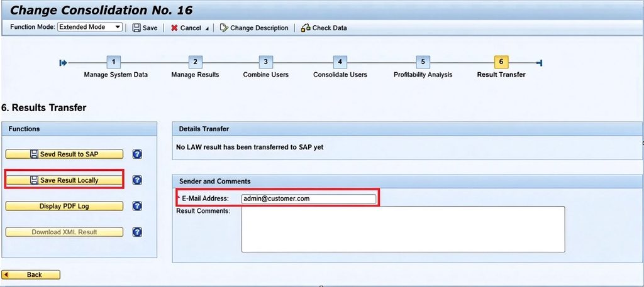Click the Send Result to SAP button
Viewport: 644px width, 287px height.
pyautogui.click(x=64, y=154)
